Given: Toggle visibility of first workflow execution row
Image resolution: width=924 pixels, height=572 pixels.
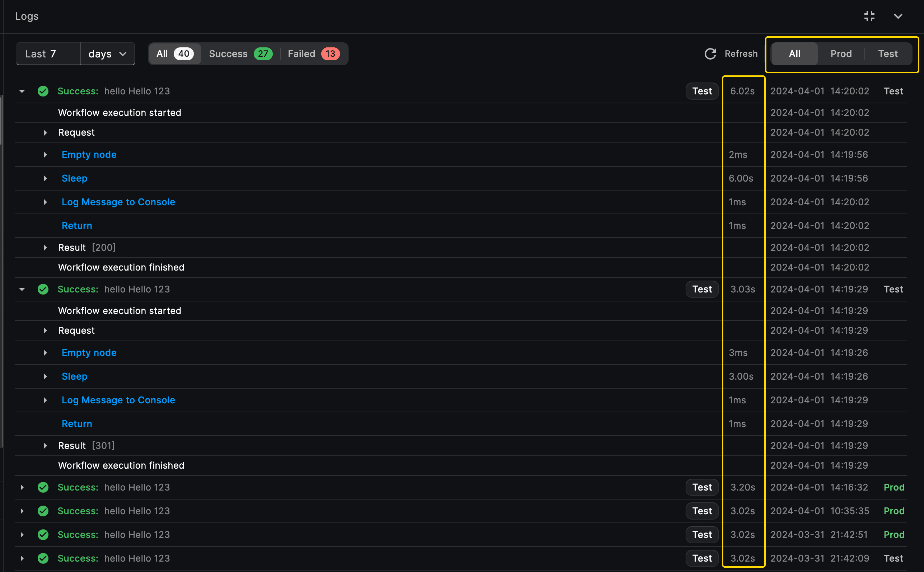Looking at the screenshot, I should click(x=23, y=91).
